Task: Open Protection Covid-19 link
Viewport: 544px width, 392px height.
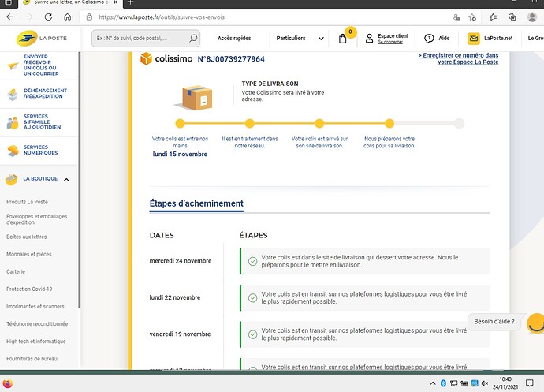Action: point(29,289)
